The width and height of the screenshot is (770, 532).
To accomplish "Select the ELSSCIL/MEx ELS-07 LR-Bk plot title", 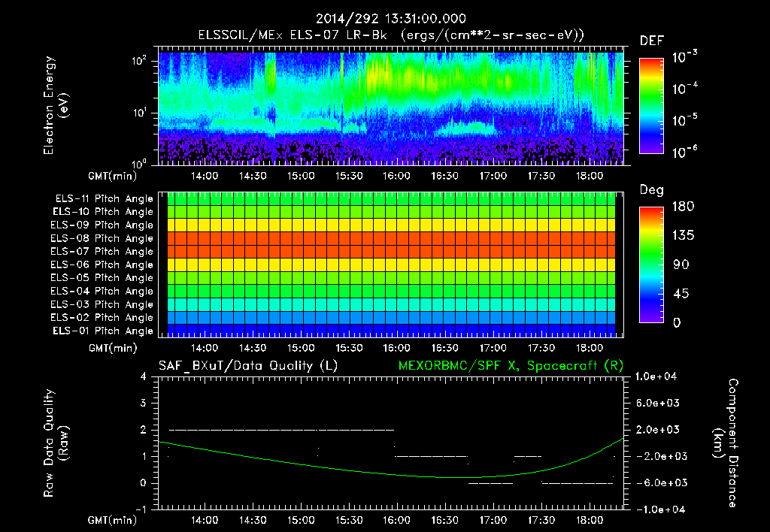I will pyautogui.click(x=293, y=35).
